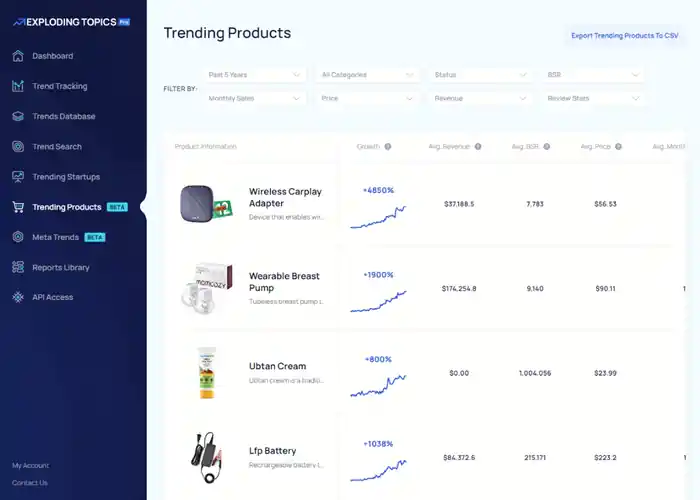The image size is (700, 500).
Task: Click the Trend Tracking chart icon
Action: [x=18, y=86]
